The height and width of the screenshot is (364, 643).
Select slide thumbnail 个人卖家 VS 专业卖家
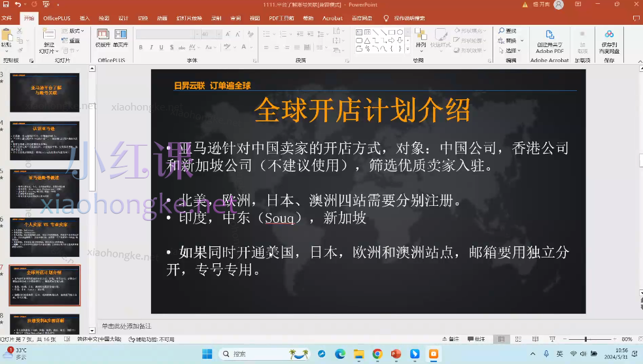(x=44, y=237)
